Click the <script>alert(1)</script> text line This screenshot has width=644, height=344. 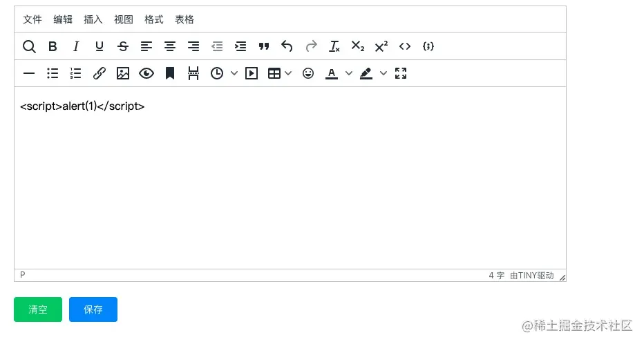pyautogui.click(x=82, y=106)
